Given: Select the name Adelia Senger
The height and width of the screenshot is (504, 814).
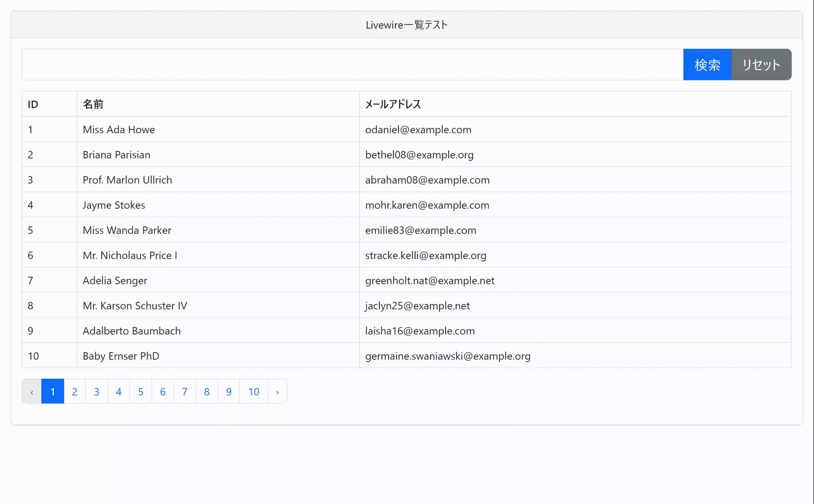Looking at the screenshot, I should (115, 280).
